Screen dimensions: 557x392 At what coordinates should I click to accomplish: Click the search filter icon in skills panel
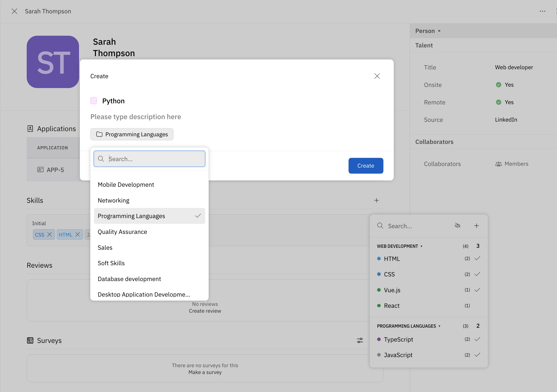pyautogui.click(x=458, y=226)
